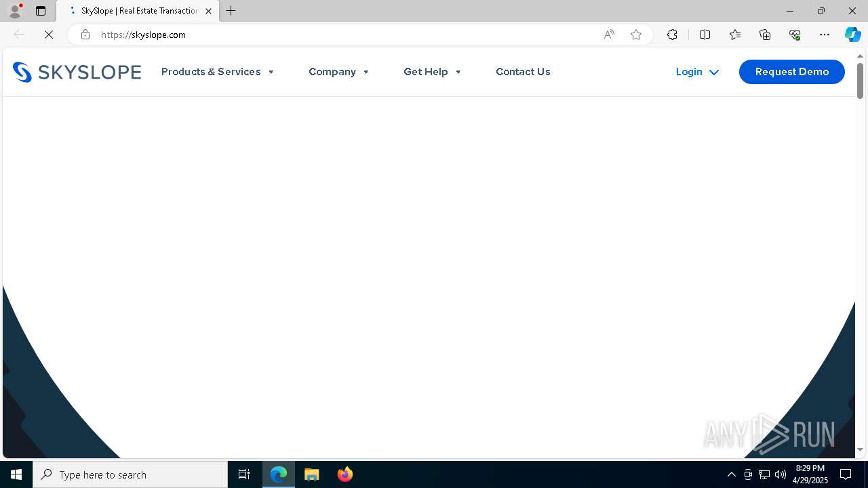
Task: Stop loading the page
Action: click(x=49, y=35)
